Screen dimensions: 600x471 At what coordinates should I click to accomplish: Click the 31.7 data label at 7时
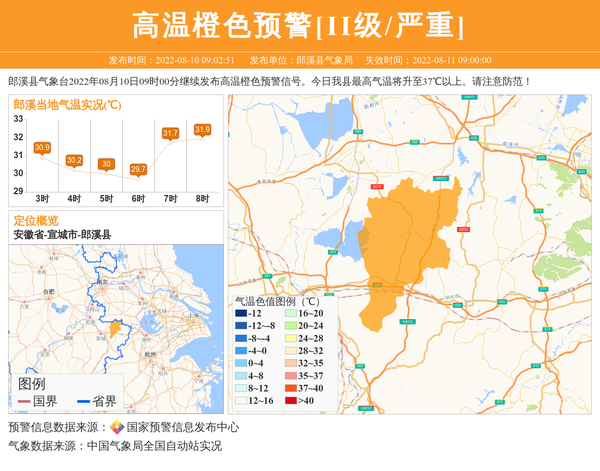170,133
